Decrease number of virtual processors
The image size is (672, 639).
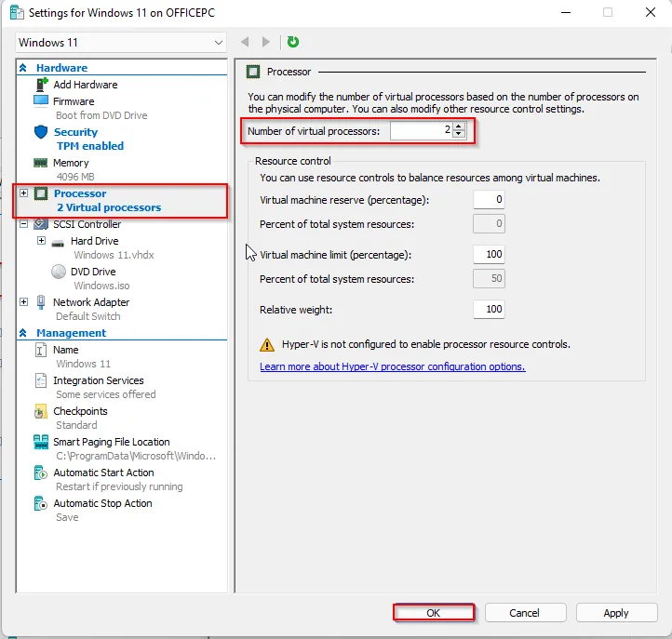(459, 134)
